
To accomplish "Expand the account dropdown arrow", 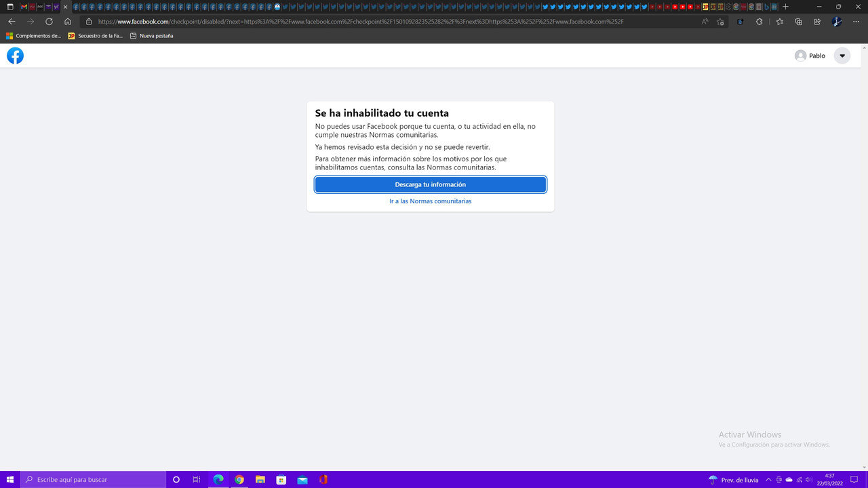I will coord(842,56).
